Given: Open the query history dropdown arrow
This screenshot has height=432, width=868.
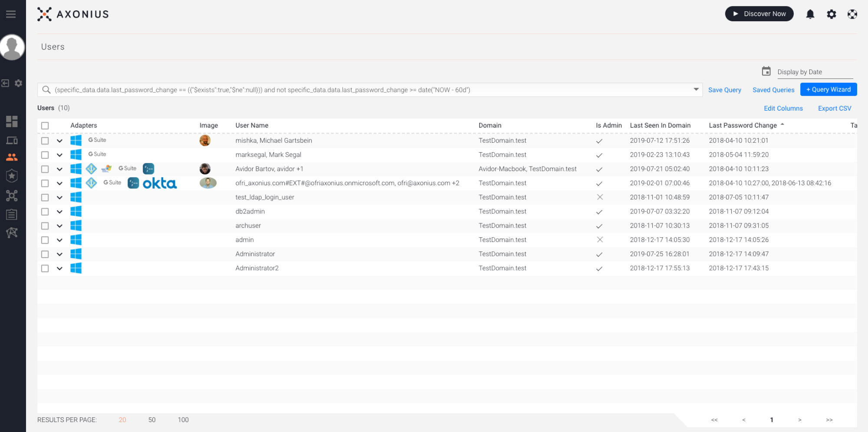Looking at the screenshot, I should point(696,89).
